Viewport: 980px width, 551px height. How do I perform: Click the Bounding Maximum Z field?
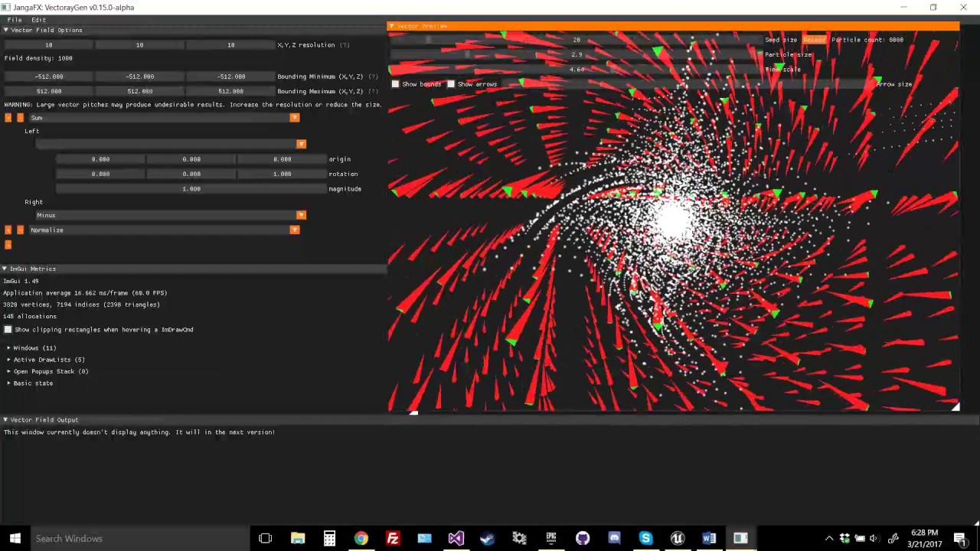[230, 91]
